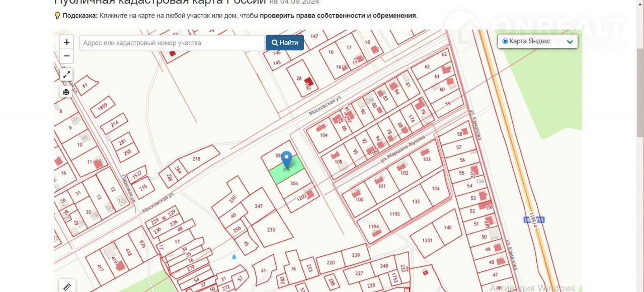The image size is (644, 292).
Task: Focus the address or cadastral number field
Action: click(x=172, y=43)
